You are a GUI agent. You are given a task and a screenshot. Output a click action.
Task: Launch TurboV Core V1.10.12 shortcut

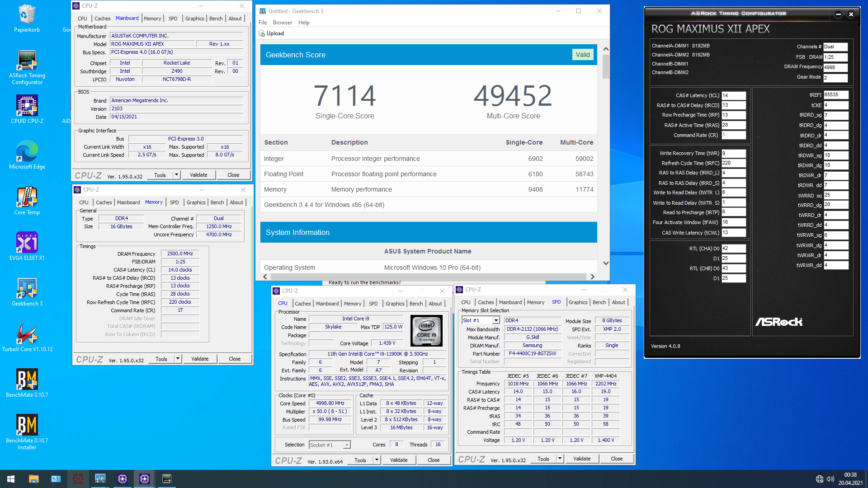coord(27,338)
